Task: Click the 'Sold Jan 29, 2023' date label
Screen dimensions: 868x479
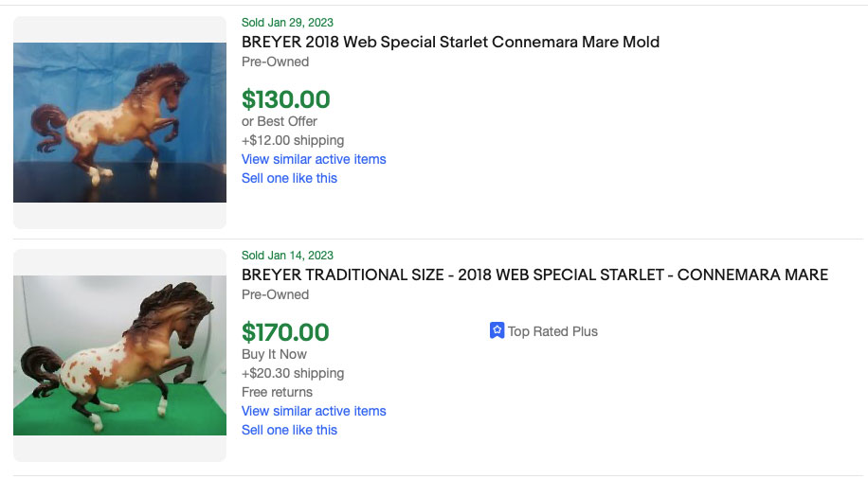Action: pyautogui.click(x=287, y=23)
